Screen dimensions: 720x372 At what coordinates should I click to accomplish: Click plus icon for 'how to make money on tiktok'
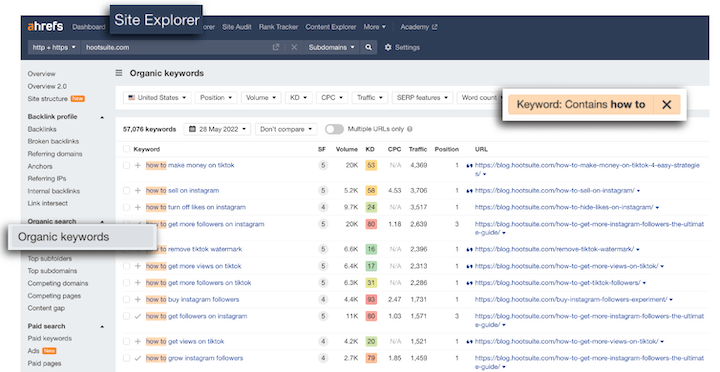(138, 165)
